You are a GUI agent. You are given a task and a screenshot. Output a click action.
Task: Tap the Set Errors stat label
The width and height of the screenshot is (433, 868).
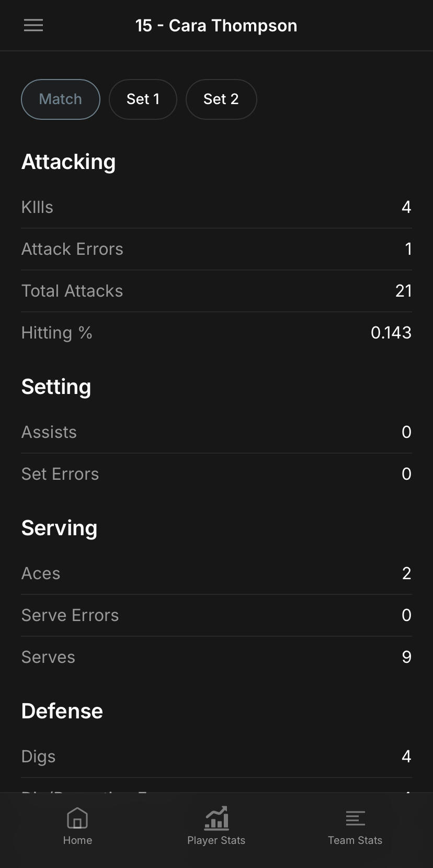coord(60,474)
